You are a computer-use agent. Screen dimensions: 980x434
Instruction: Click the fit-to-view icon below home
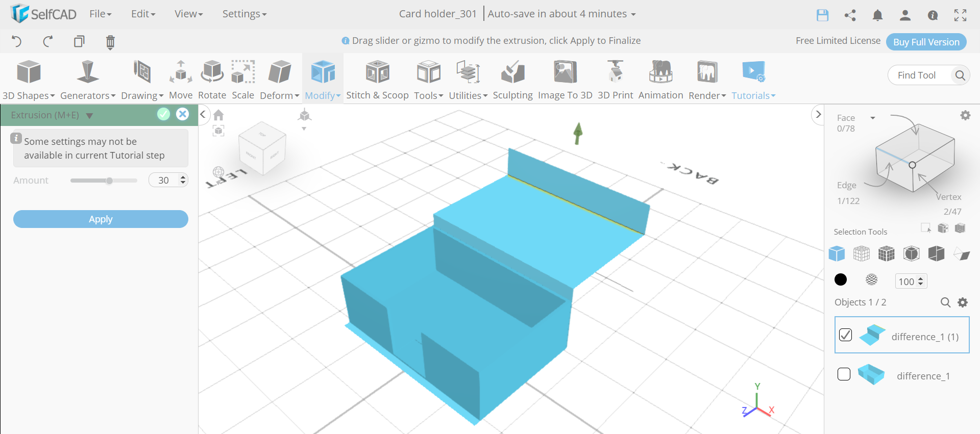point(218,131)
